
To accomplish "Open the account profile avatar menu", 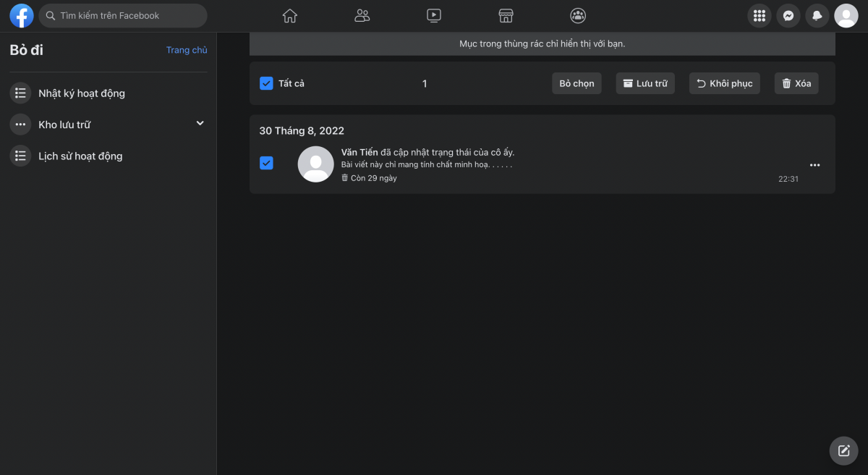I will coord(846,15).
